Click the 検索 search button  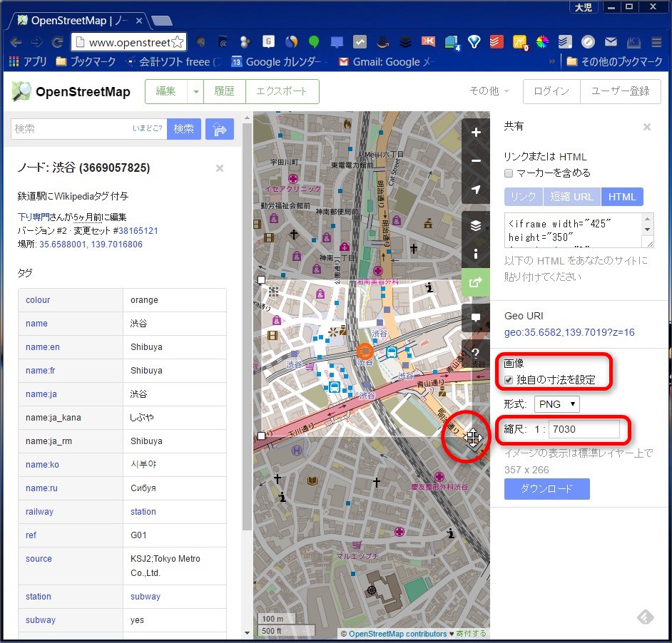point(184,129)
